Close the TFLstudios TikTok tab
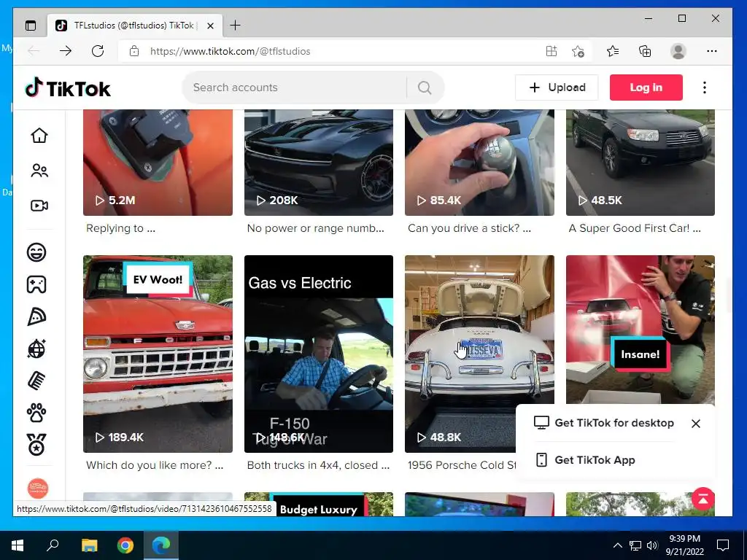Image resolution: width=747 pixels, height=560 pixels. (210, 26)
